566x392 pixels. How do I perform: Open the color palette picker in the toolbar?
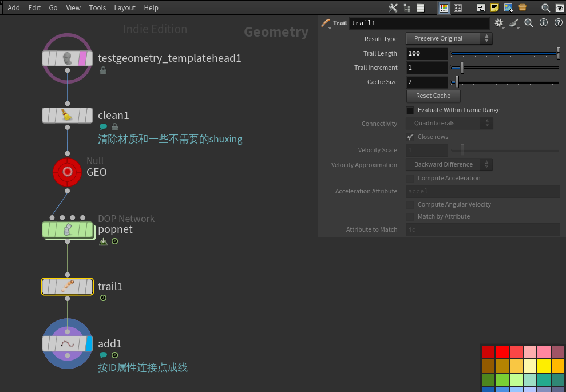(444, 7)
